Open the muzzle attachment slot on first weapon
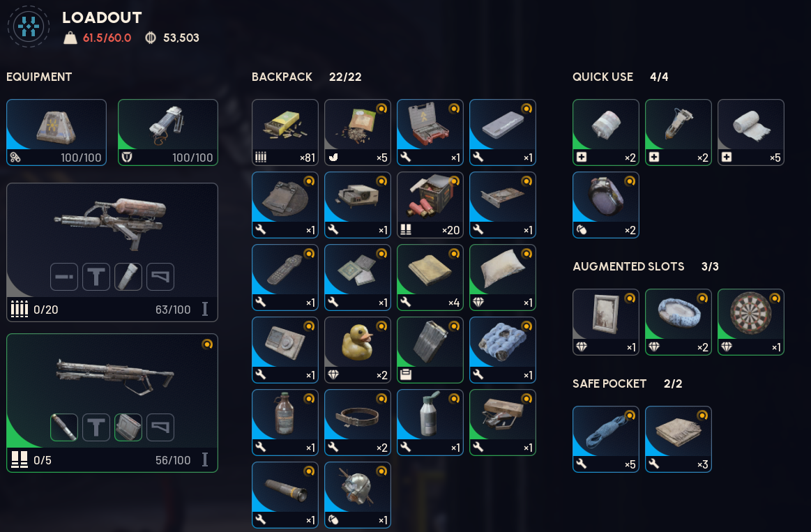The image size is (811, 532). 64,277
